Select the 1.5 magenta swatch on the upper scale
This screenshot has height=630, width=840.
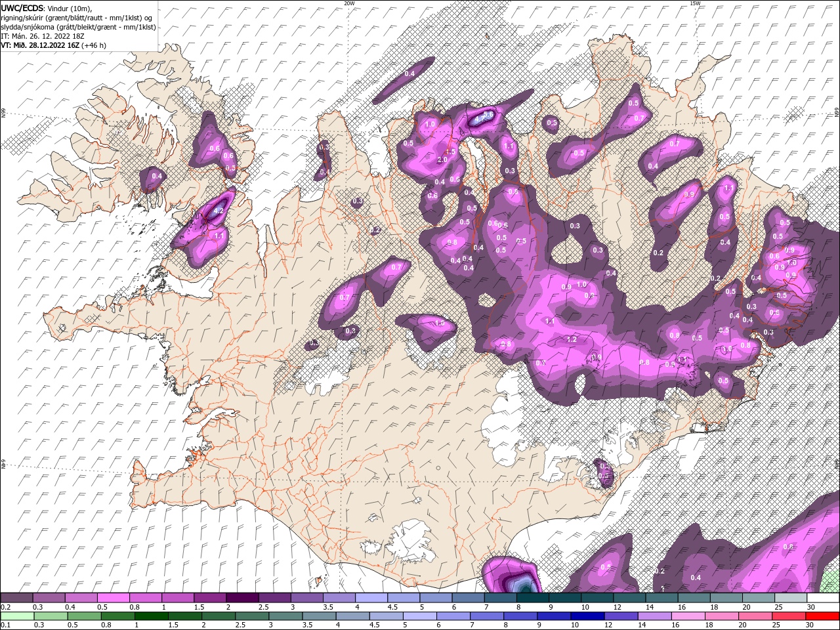point(209,598)
